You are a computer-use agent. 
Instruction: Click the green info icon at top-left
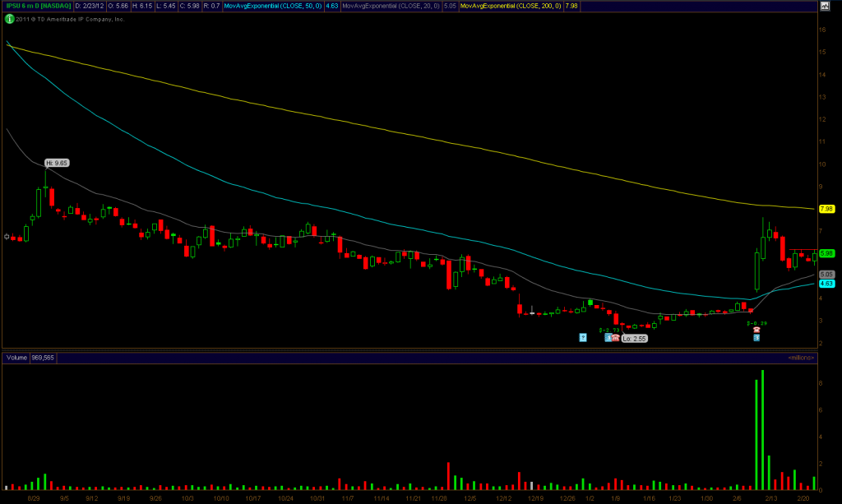tap(9, 18)
